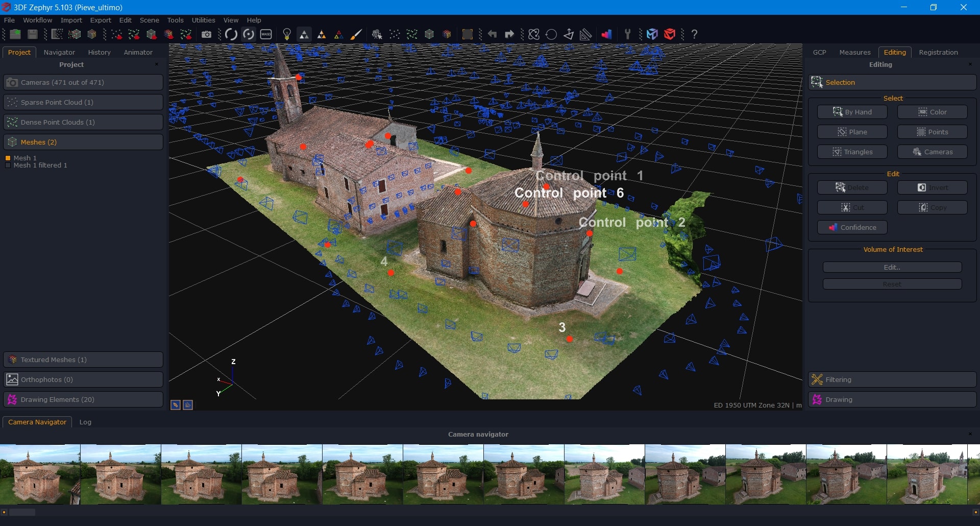Switch to the GCP tab
This screenshot has height=526, width=980.
click(819, 52)
